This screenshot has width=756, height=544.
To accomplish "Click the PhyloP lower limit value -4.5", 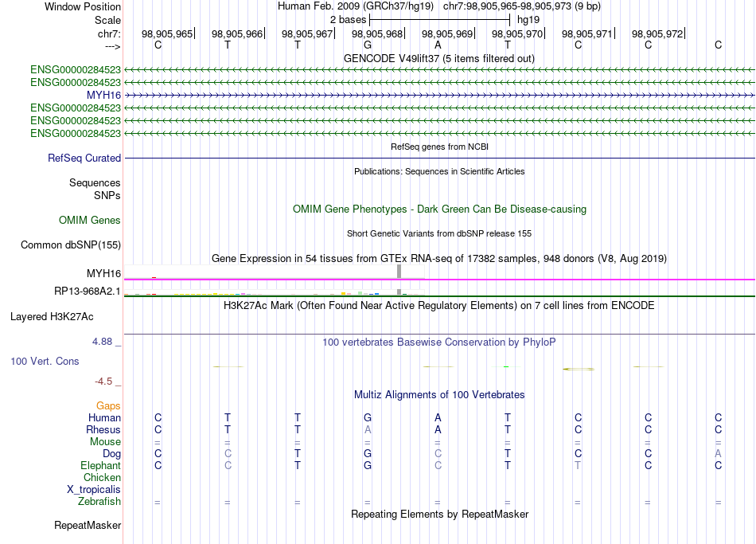I will coord(103,382).
